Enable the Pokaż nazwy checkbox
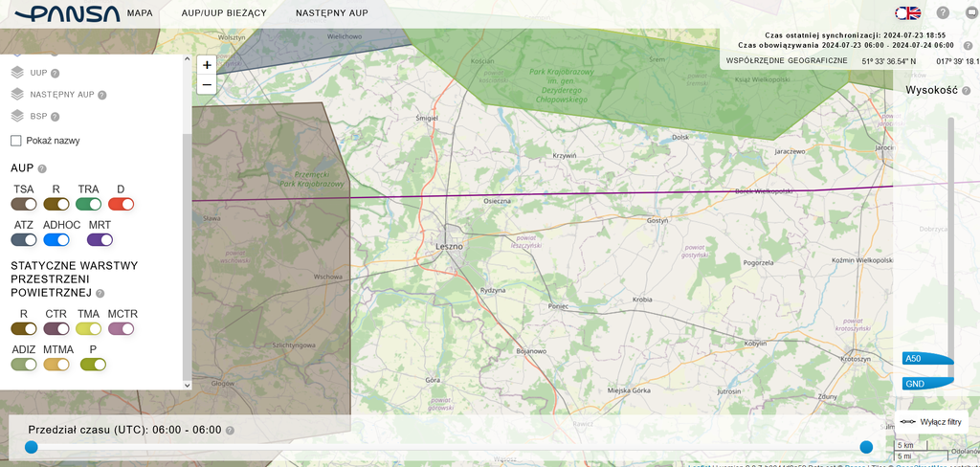The height and width of the screenshot is (467, 980). [x=16, y=141]
